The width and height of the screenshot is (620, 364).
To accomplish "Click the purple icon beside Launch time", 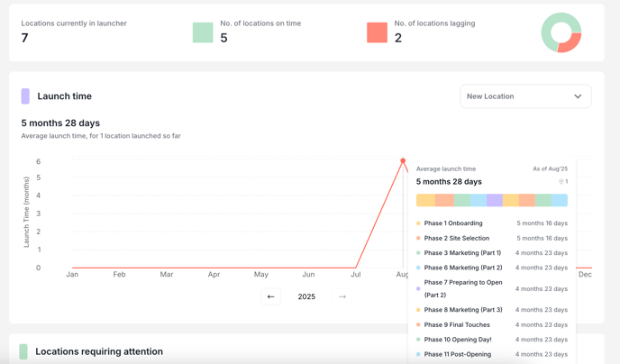I will coord(25,96).
